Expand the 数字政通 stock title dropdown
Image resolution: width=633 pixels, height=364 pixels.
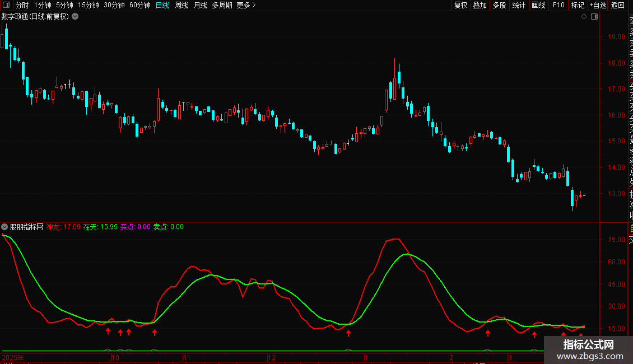pos(75,16)
